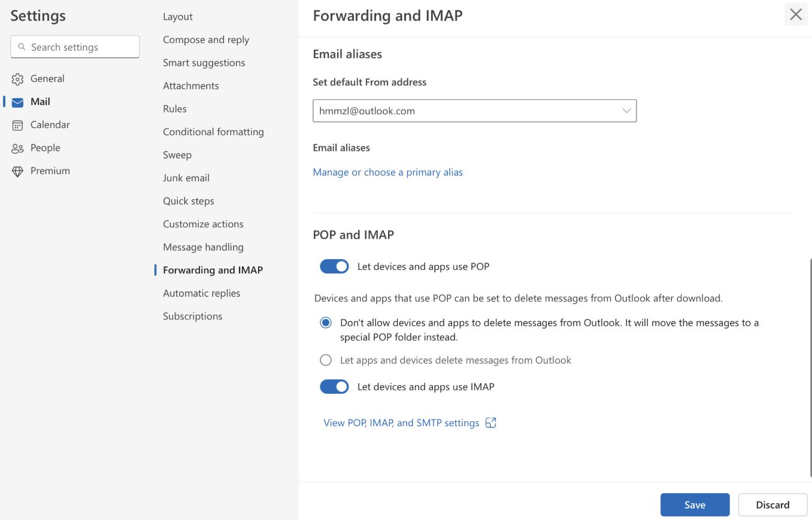
Task: Open Rules settings
Action: click(x=175, y=109)
